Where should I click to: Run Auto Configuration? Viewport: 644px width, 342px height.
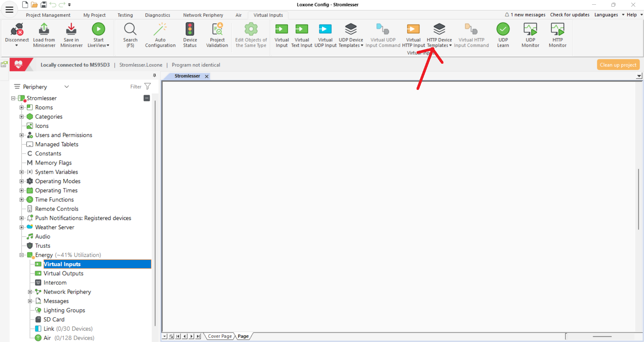pos(160,35)
